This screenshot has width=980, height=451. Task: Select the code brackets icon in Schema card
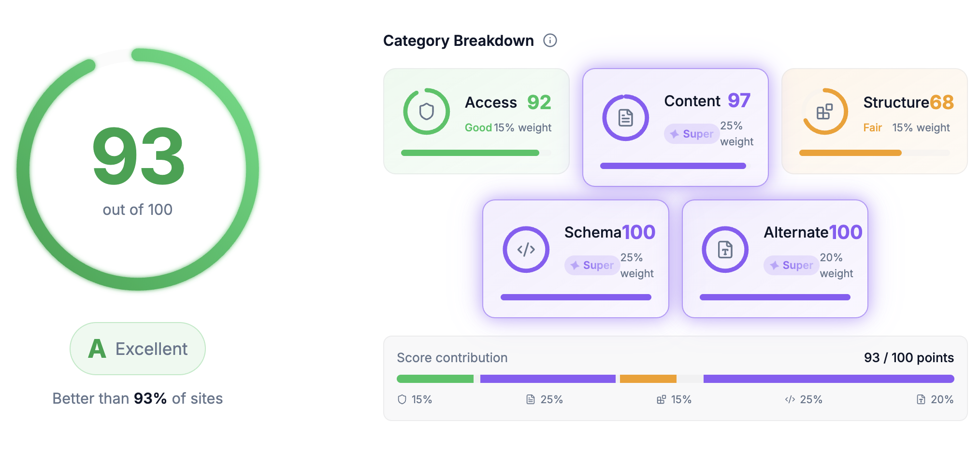point(526,250)
